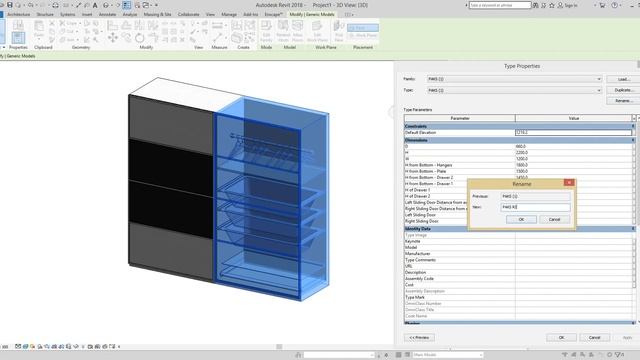This screenshot has width=640, height=360.
Task: Click the keyword search box in title bar
Action: click(x=500, y=5)
